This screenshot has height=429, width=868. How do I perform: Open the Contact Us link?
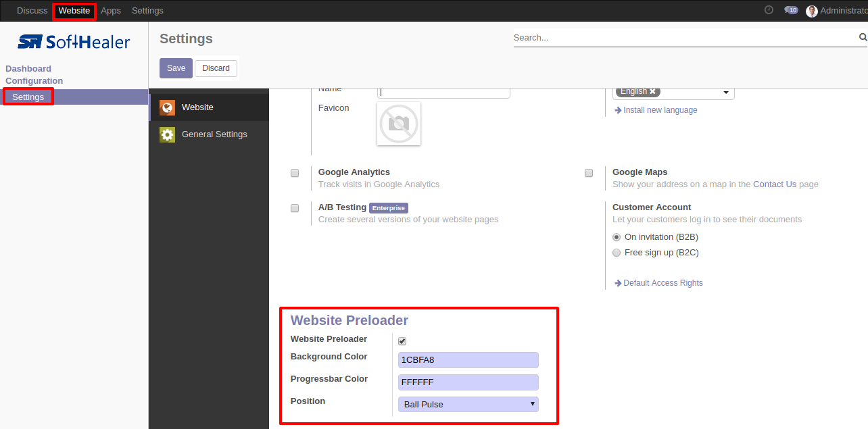pos(775,184)
